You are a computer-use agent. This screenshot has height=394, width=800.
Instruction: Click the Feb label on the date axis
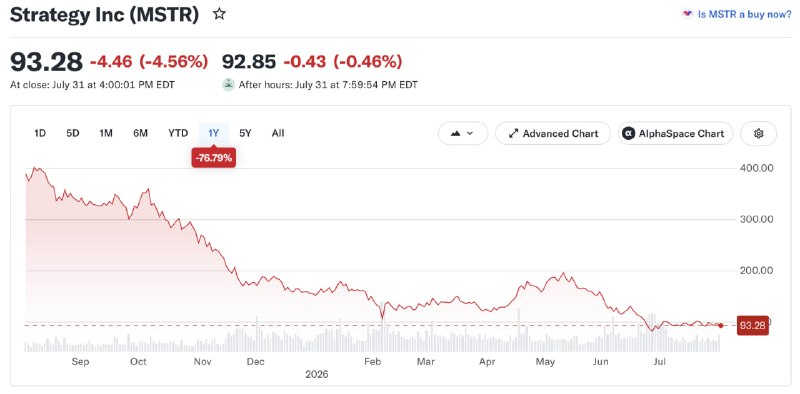click(372, 362)
